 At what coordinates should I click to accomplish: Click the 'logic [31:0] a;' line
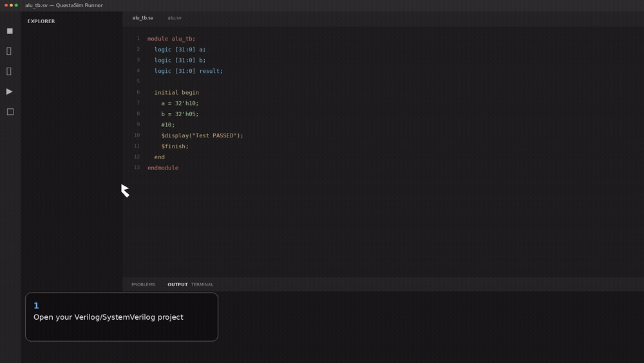(x=180, y=50)
